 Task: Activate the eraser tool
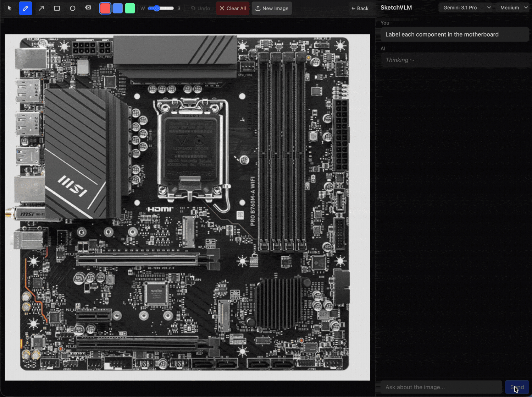click(x=88, y=8)
